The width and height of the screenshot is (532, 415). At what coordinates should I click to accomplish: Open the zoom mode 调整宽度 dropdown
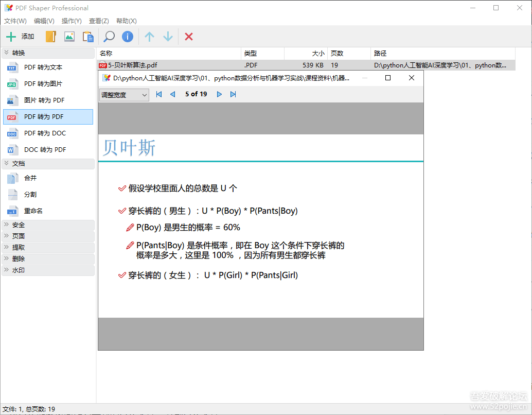tap(124, 95)
